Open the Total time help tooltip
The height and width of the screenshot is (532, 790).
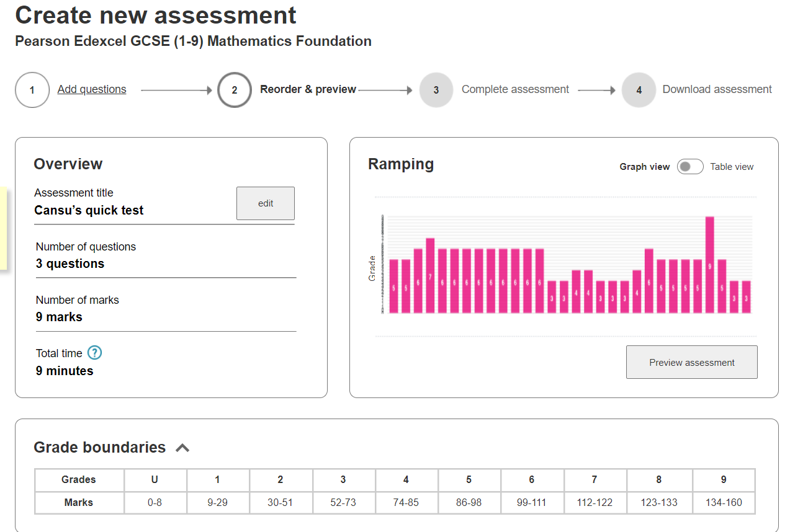click(x=94, y=353)
